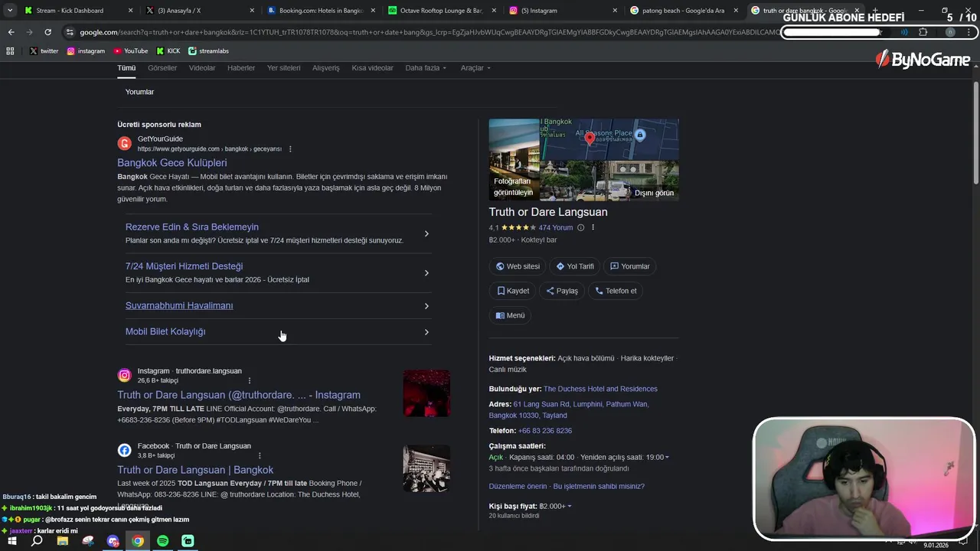This screenshot has height=551, width=980.
Task: Switch to the Yer siteleri tab
Action: [283, 68]
